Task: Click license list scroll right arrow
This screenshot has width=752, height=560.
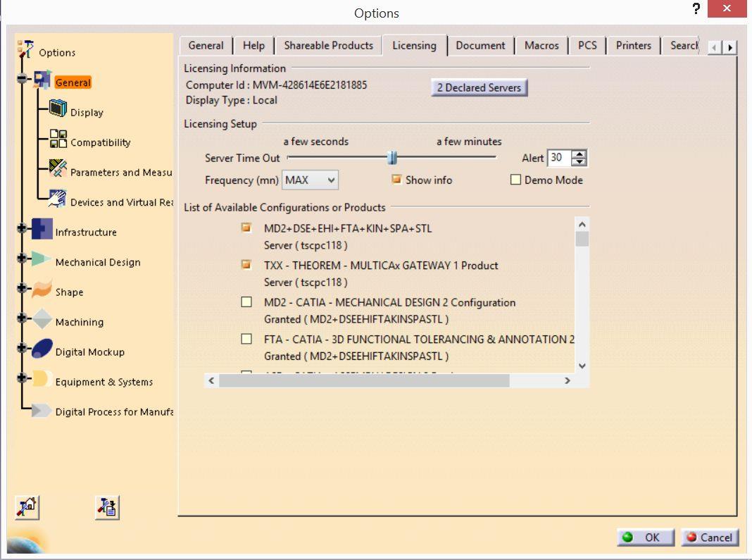Action: pos(568,380)
